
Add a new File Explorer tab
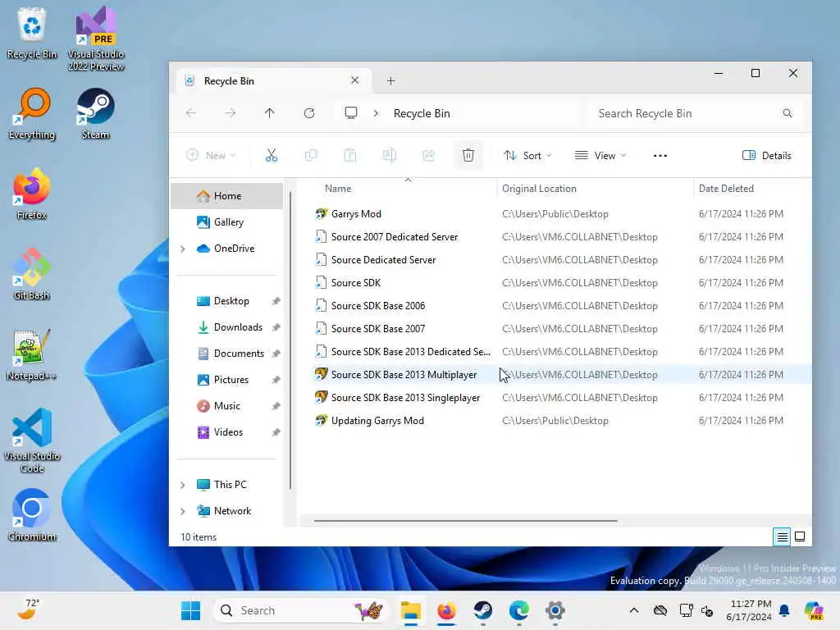391,81
